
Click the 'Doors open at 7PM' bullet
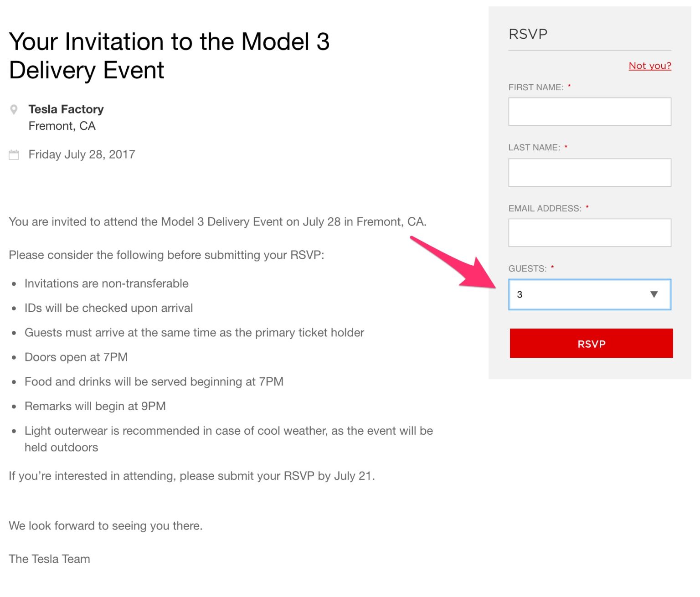(76, 357)
